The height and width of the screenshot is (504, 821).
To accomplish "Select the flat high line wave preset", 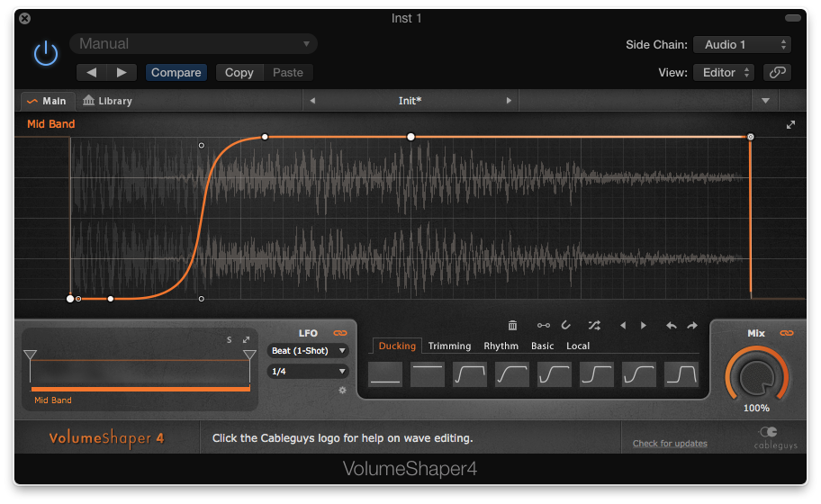I will click(x=428, y=374).
